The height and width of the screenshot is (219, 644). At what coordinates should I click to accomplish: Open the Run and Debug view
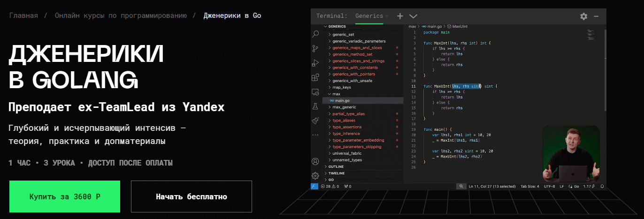coord(315,63)
